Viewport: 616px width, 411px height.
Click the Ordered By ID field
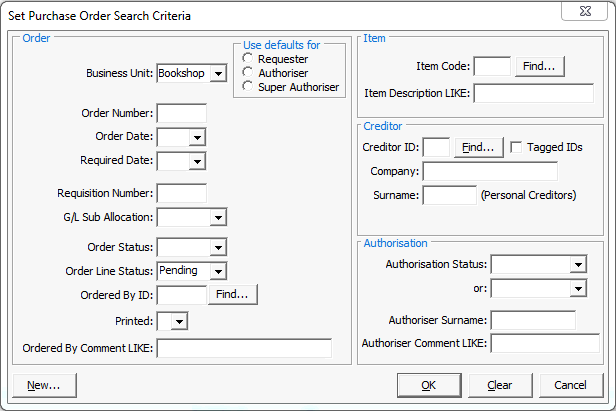point(182,295)
